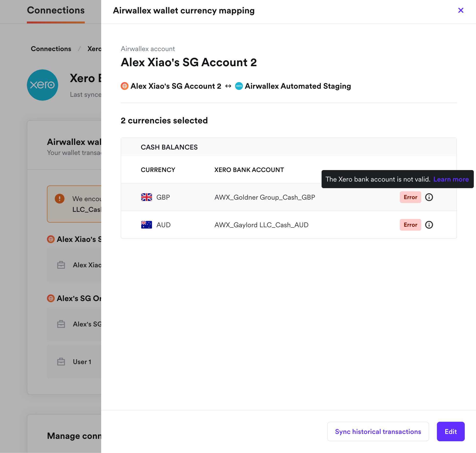Click Sync historical transactions button
The image size is (476, 453).
tap(378, 431)
